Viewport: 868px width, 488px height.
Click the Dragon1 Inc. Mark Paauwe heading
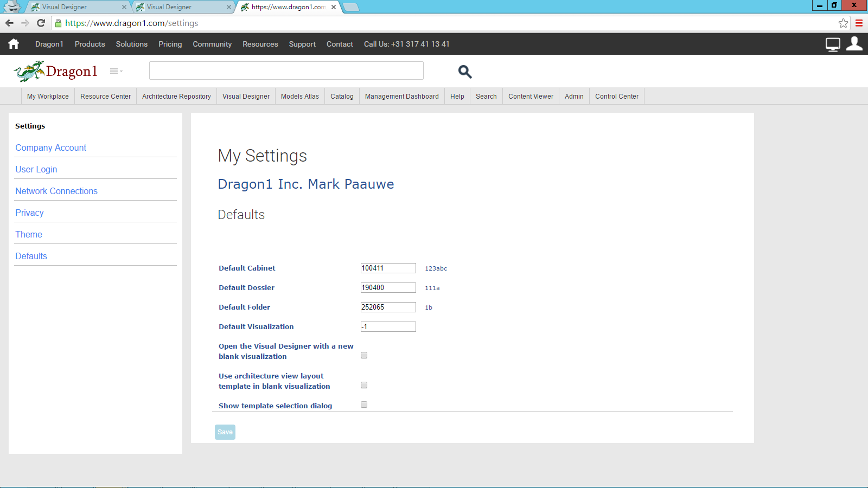(x=306, y=184)
